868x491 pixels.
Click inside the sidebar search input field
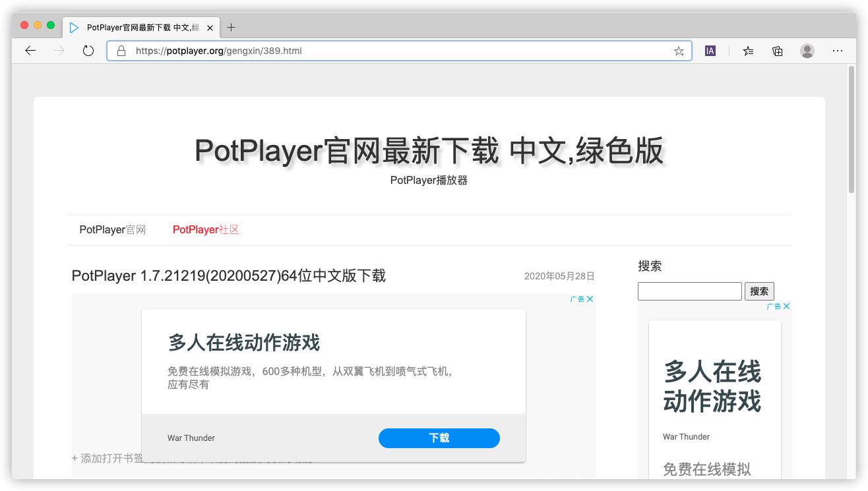point(689,291)
